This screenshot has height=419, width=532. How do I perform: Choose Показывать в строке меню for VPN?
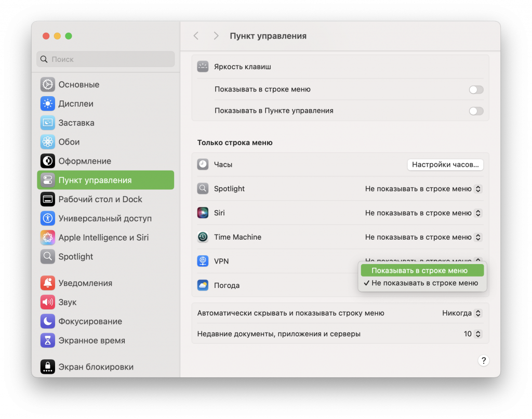coord(421,270)
